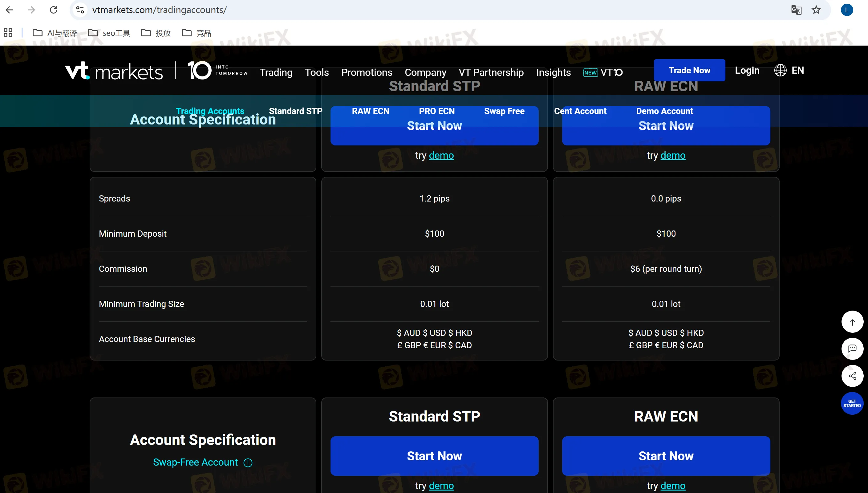
Task: Click the scroll-to-top arrow icon
Action: pos(853,322)
